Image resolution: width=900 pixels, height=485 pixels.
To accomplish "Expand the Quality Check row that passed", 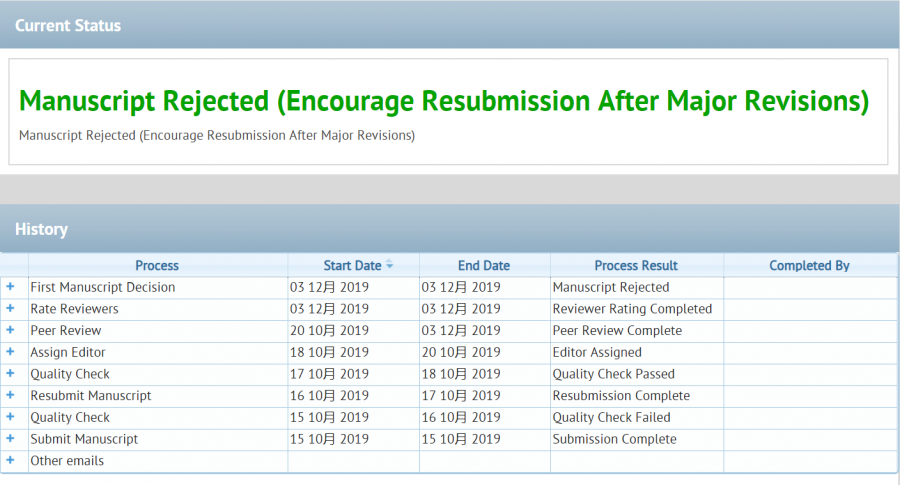I will coord(11,374).
